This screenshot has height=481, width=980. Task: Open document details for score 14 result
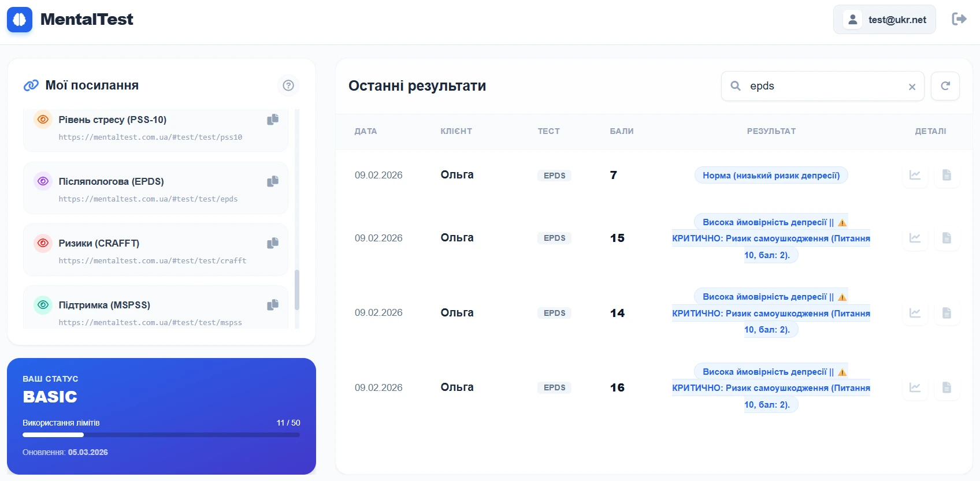pyautogui.click(x=946, y=313)
